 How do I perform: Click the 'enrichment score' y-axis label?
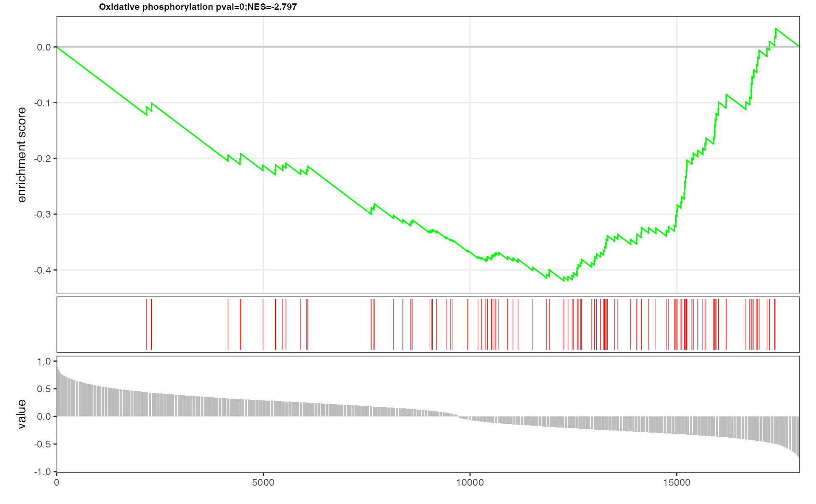tap(22, 155)
